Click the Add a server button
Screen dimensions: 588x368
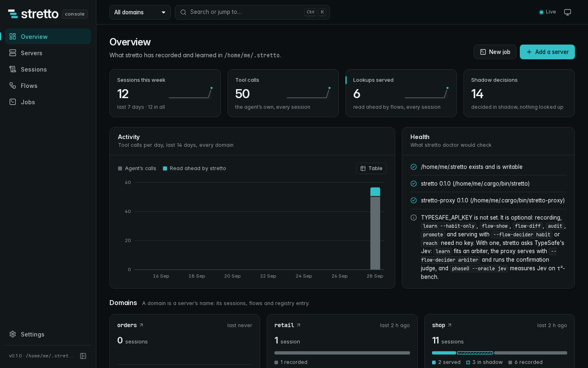[547, 52]
